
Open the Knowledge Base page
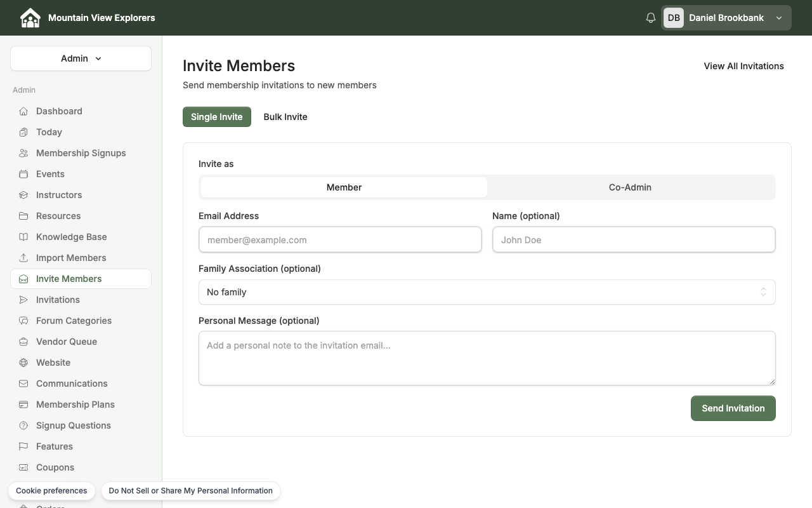point(81,237)
